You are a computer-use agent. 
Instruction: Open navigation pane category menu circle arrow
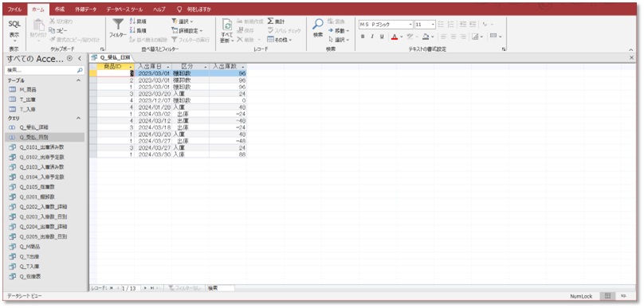69,59
